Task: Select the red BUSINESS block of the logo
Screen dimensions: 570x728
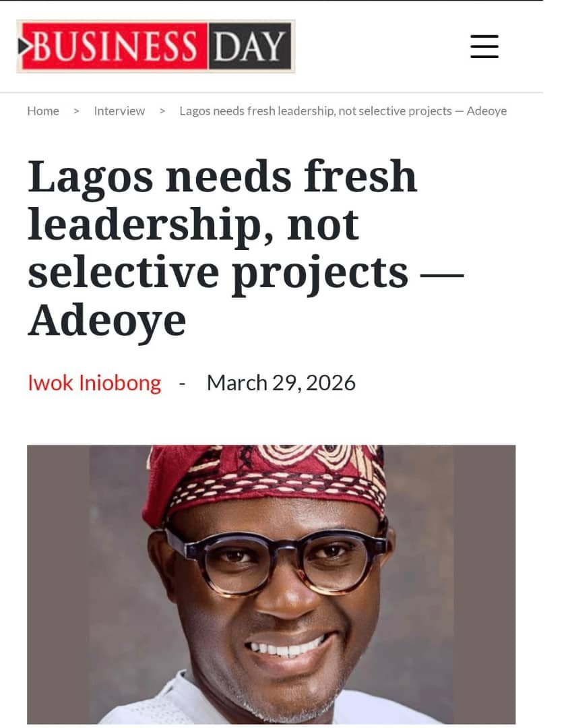Action: tap(115, 47)
